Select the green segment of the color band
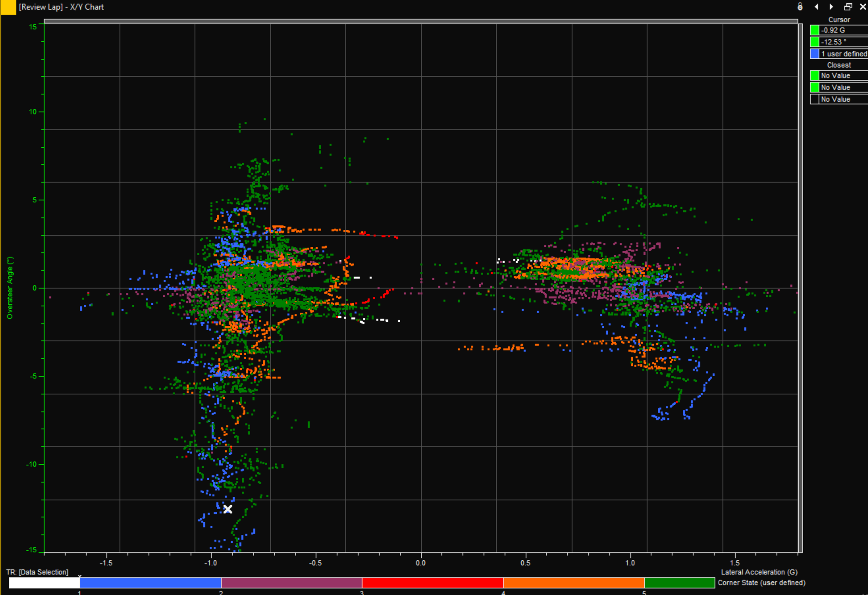868x595 pixels. (x=679, y=583)
